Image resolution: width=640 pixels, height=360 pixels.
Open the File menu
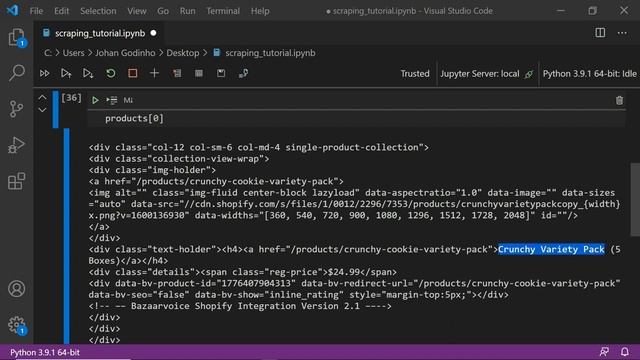(36, 11)
